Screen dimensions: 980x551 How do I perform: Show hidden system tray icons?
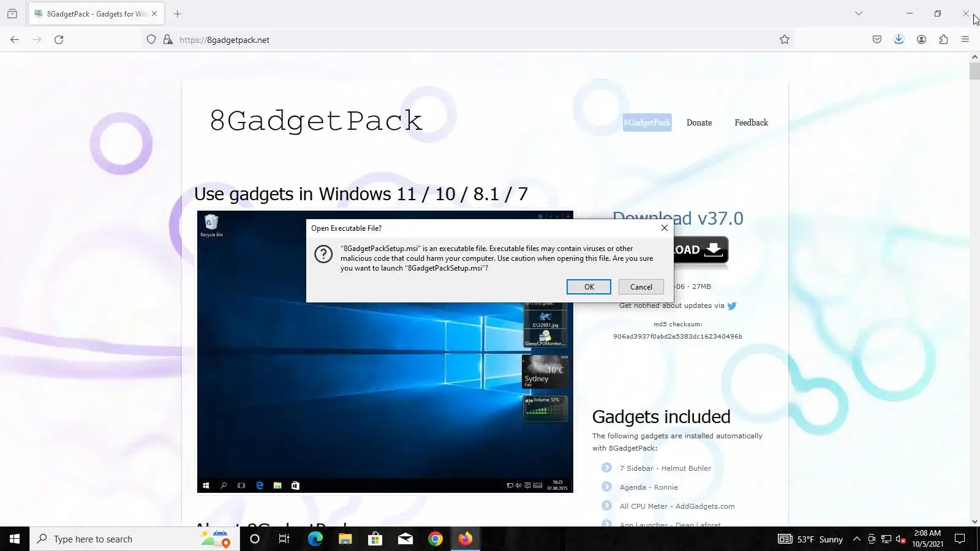[x=857, y=539]
